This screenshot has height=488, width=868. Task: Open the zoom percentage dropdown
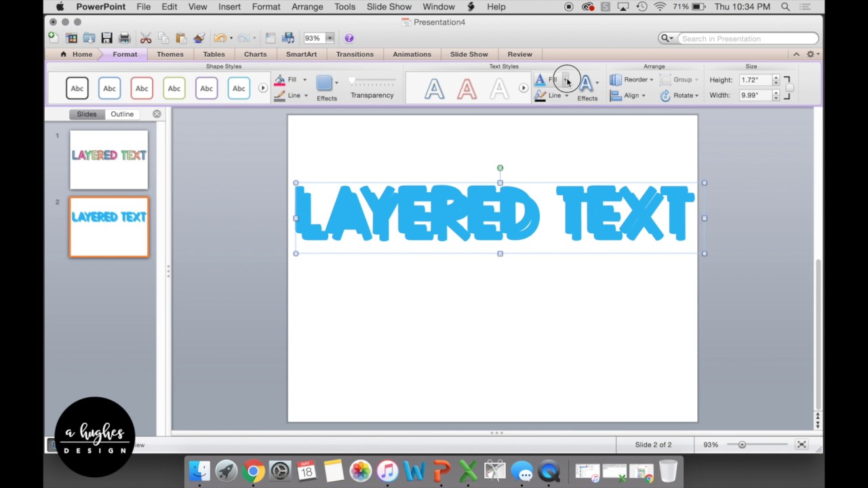click(x=330, y=38)
